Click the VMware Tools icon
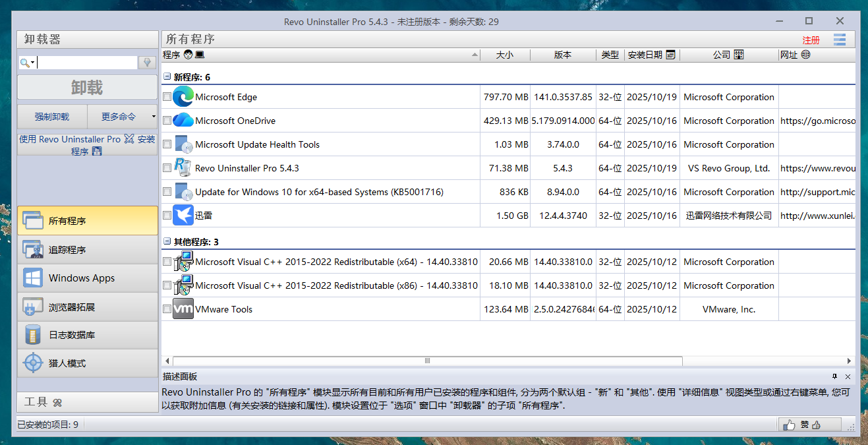 [x=183, y=309]
